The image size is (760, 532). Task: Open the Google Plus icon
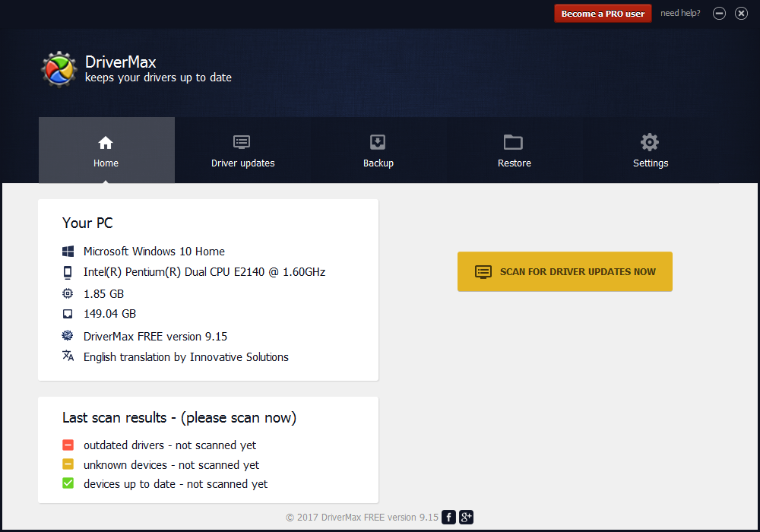(x=467, y=517)
